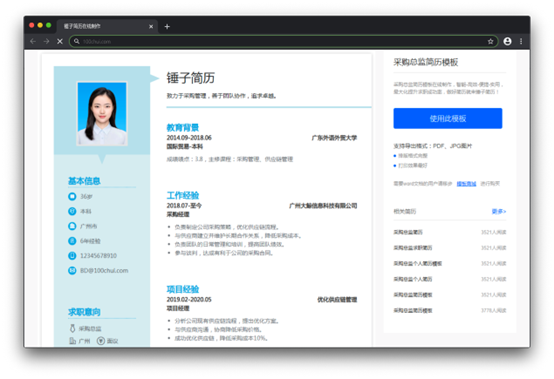Click the location icon next to 广州市
Viewport: 554px width, 379px height.
[72, 226]
